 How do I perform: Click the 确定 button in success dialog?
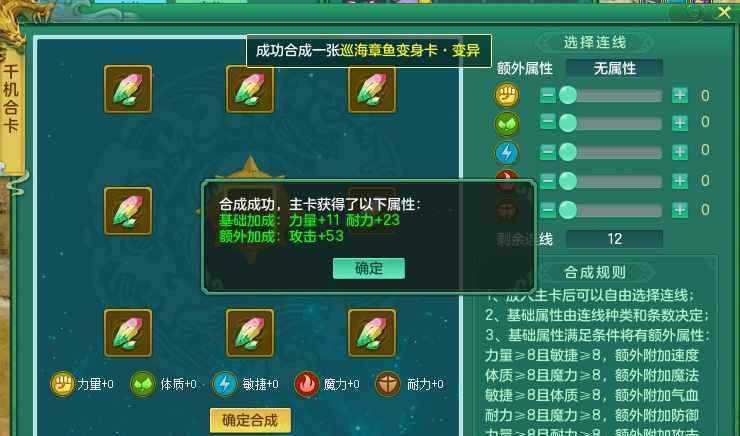(369, 268)
